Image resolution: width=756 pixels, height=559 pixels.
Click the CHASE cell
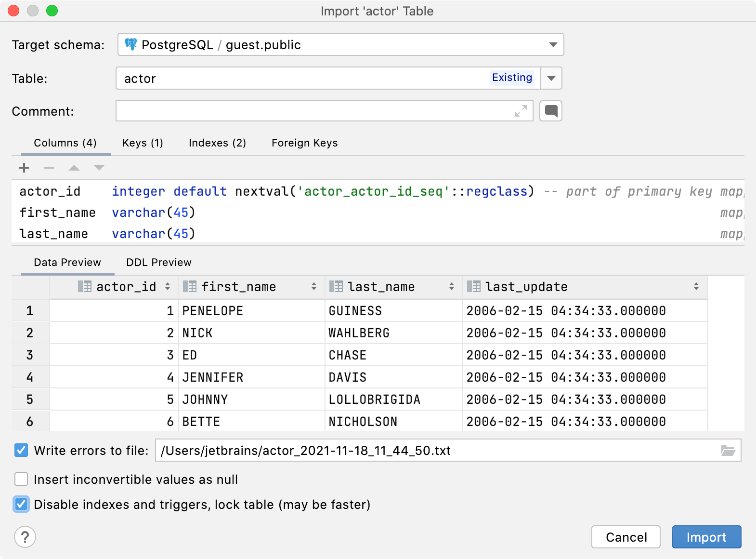[393, 355]
